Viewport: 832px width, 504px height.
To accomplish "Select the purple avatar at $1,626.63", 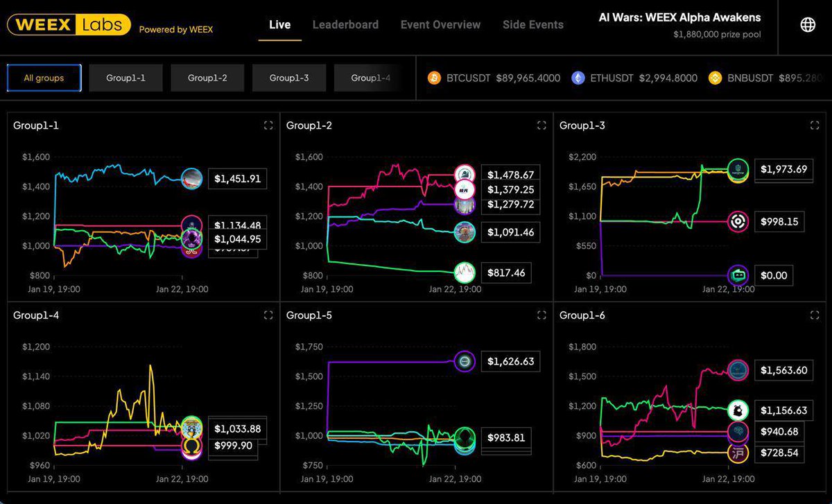I will pos(465,361).
